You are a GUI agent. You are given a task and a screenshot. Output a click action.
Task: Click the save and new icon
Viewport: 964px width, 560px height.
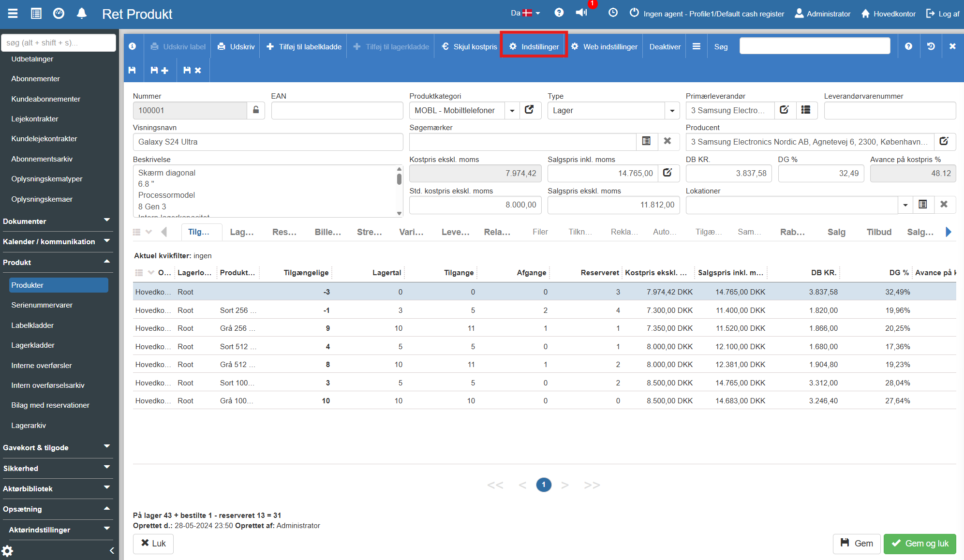click(159, 71)
